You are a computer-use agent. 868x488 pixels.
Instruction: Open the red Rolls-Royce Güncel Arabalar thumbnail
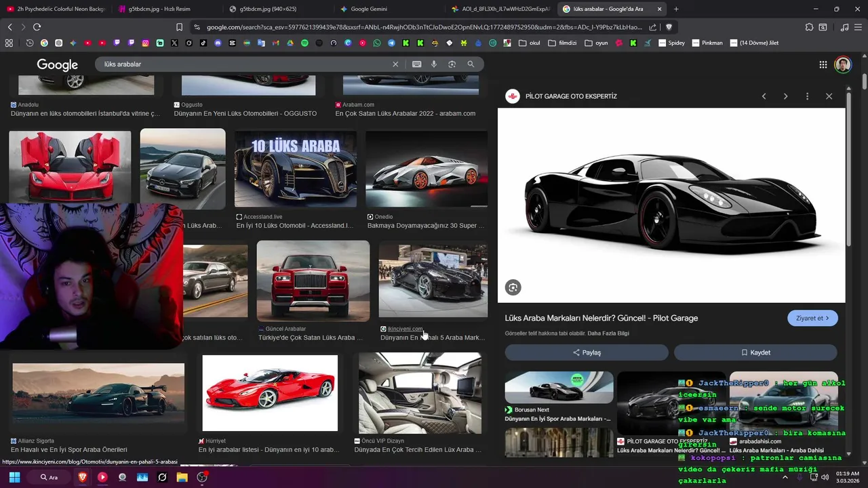tap(313, 281)
